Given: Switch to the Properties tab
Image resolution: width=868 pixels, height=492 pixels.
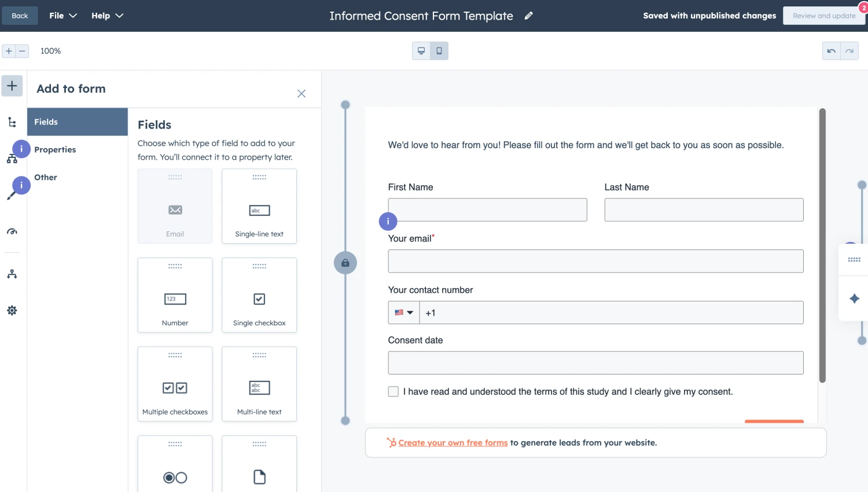Looking at the screenshot, I should [x=55, y=149].
